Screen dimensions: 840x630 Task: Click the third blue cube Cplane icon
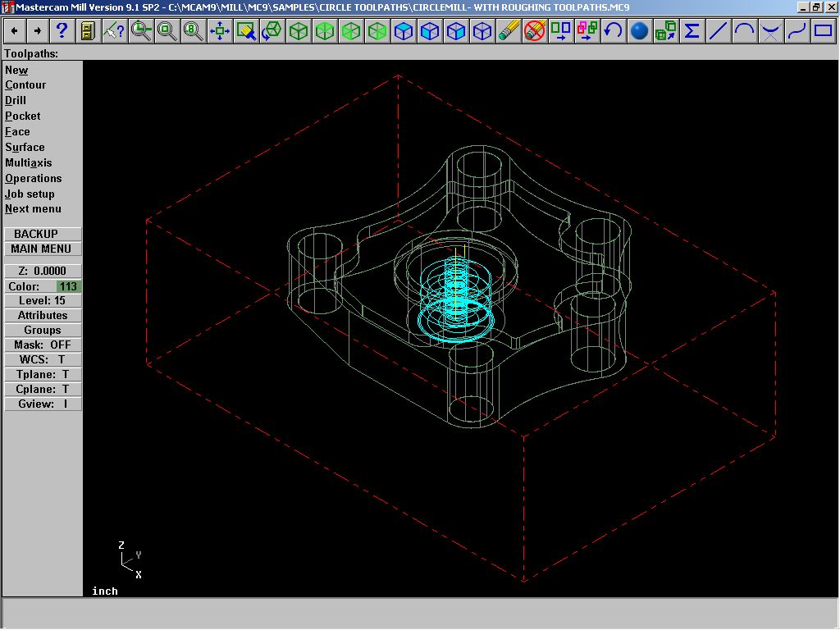coord(456,31)
